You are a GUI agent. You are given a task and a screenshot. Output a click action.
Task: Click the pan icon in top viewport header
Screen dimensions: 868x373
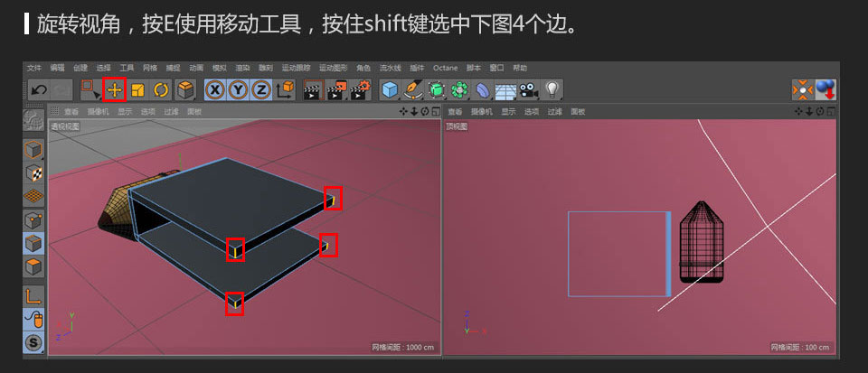click(798, 112)
